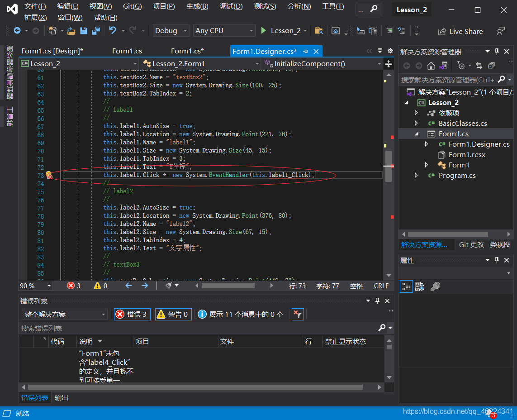This screenshot has width=517, height=420.
Task: Click the CRLF line ending indicator
Action: (x=381, y=286)
